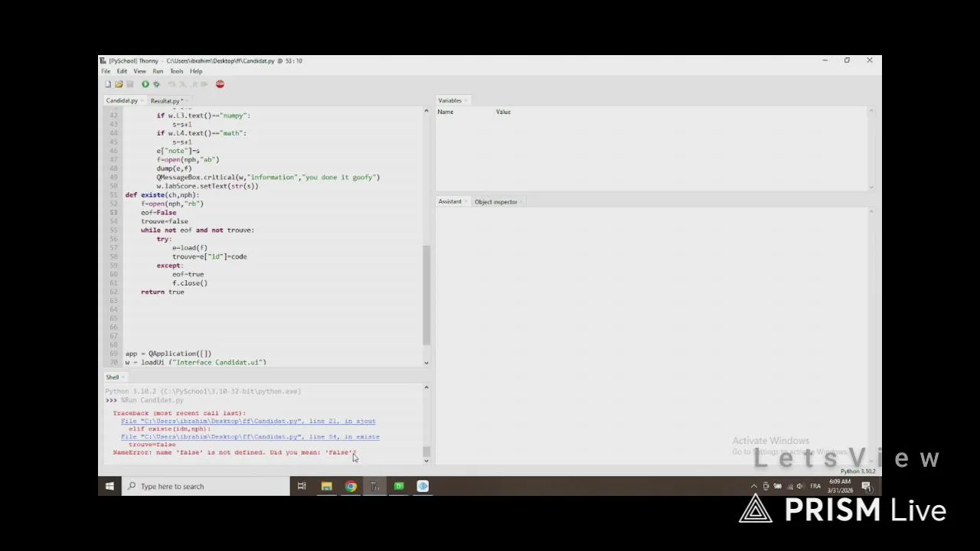Switch to the Candidat.py editor tab
The height and width of the screenshot is (551, 980).
tap(121, 101)
